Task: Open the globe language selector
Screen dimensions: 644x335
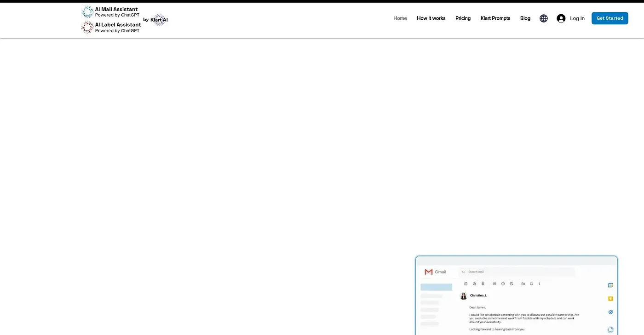Action: coord(544,18)
